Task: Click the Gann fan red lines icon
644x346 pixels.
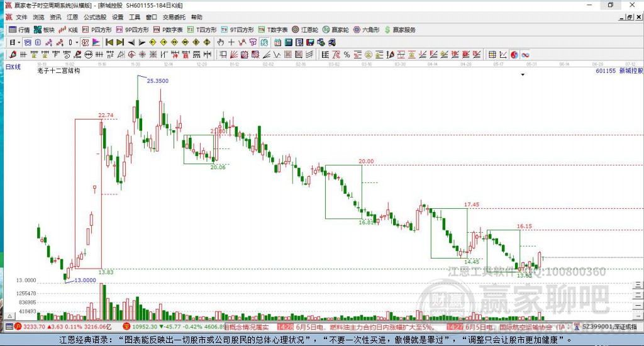Action: coord(234,55)
